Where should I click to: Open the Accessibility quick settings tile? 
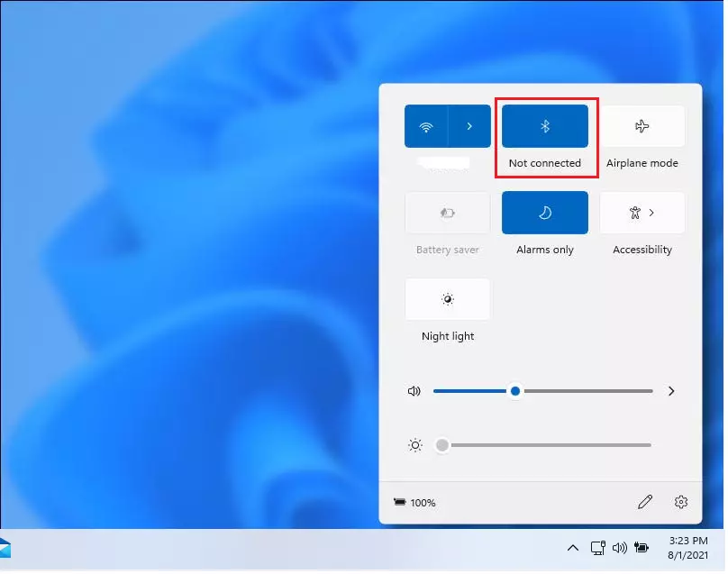click(x=642, y=213)
